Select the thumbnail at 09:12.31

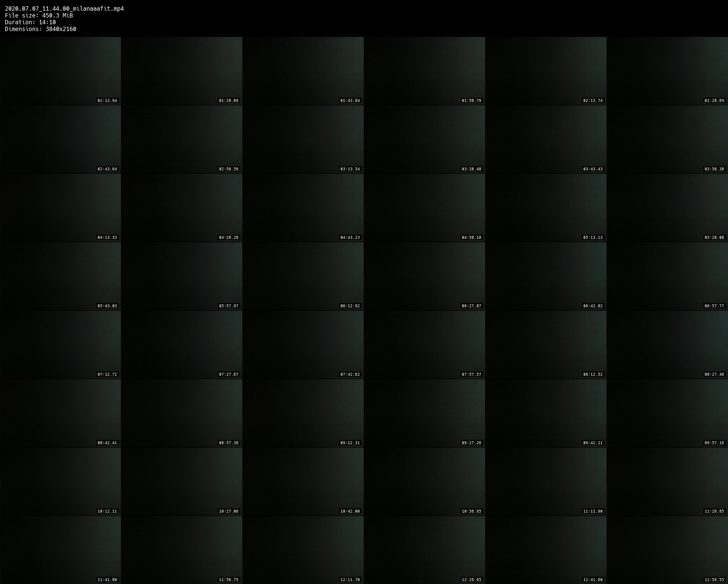point(303,413)
